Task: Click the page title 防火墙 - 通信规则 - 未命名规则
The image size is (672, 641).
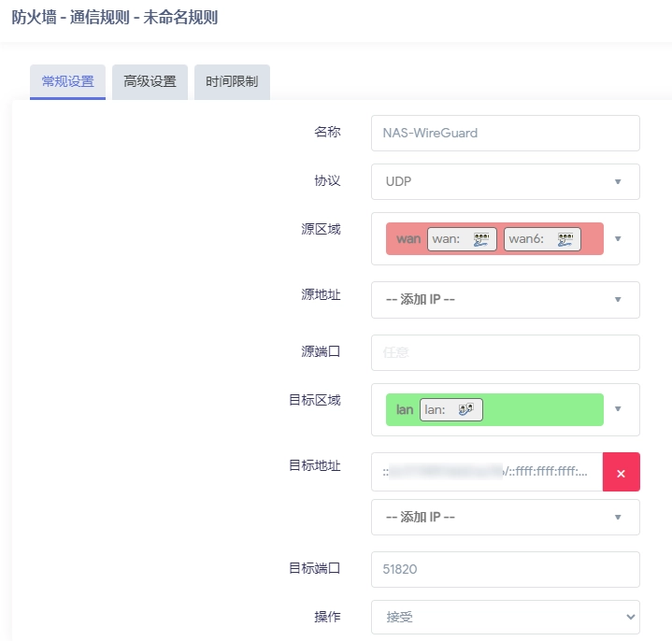Action: coord(114,18)
